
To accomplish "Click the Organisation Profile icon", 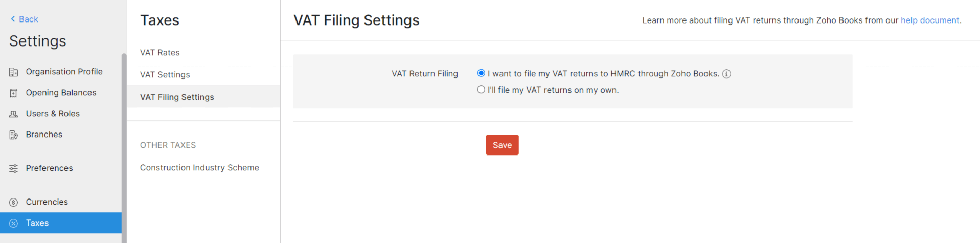I will pos(14,72).
